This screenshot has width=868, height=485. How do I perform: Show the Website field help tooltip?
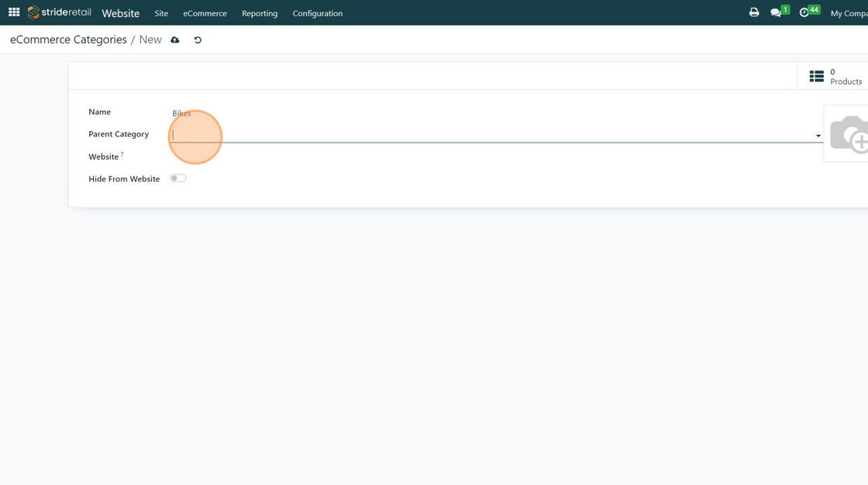coord(122,154)
